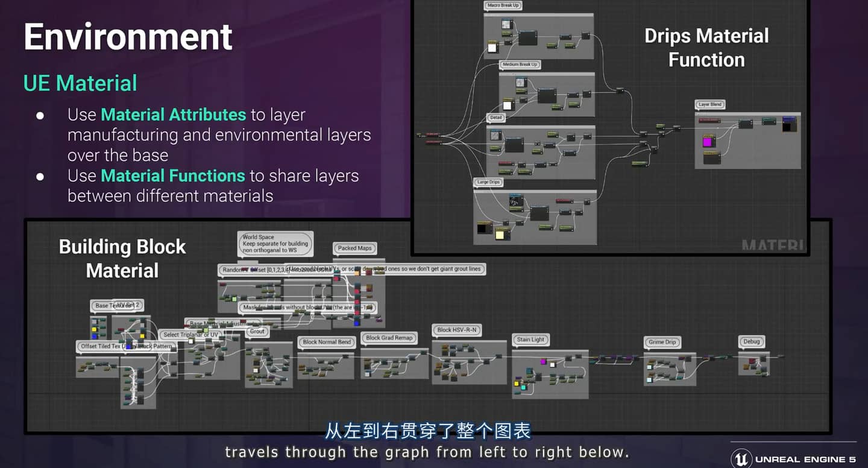Click the white swatch node in Stain Light
The image size is (868, 468).
tap(553, 364)
